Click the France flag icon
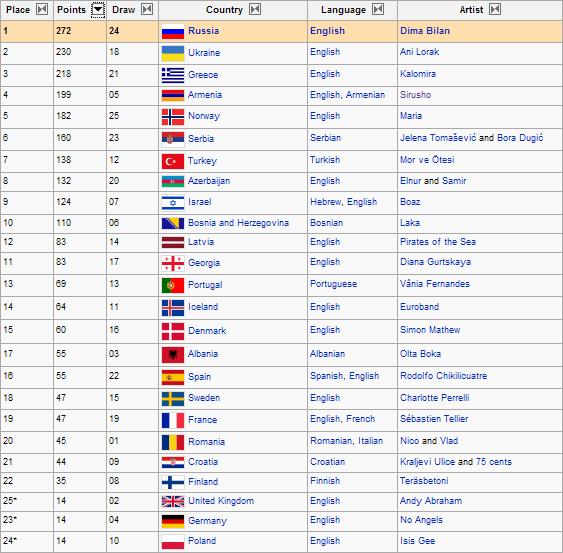The width and height of the screenshot is (563, 553). tap(173, 420)
